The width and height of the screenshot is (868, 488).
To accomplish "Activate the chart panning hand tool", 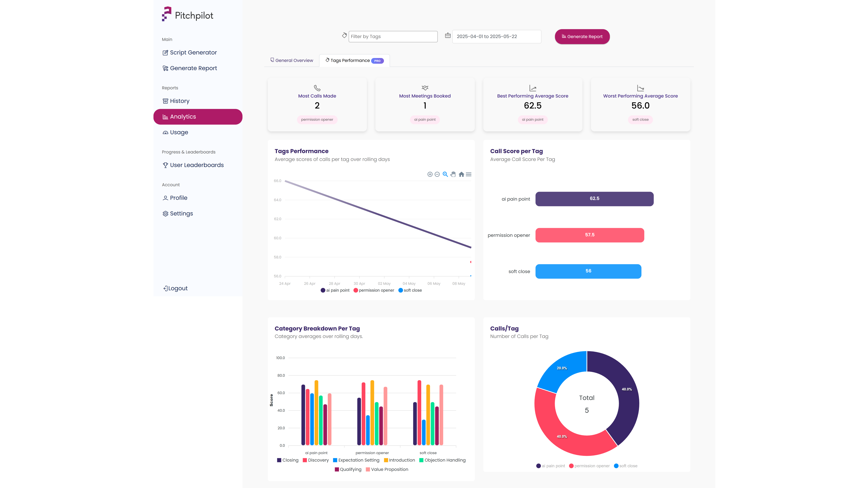I will tap(453, 174).
